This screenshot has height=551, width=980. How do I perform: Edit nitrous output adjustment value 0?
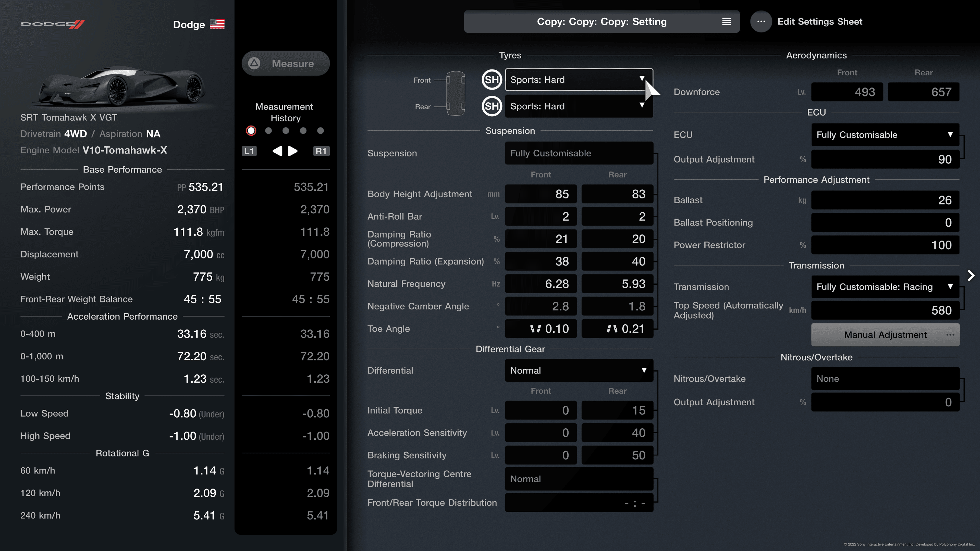[x=885, y=402]
